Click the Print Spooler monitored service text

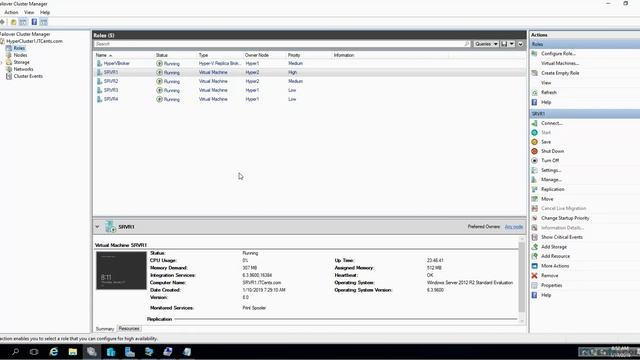tap(254, 308)
